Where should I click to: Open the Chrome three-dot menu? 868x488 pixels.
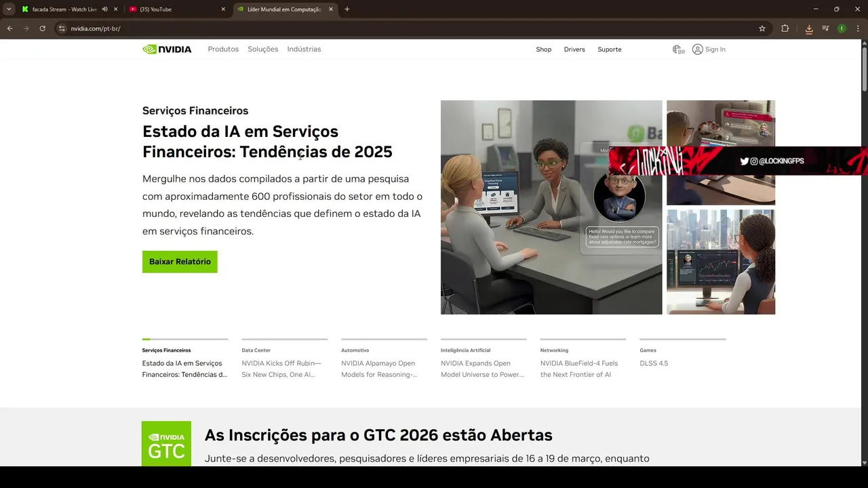tap(857, 28)
